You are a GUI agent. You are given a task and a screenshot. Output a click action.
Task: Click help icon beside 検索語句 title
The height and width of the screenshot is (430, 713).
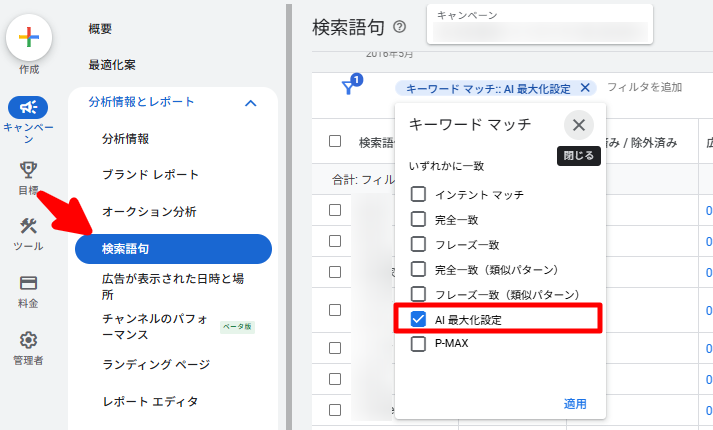[400, 27]
